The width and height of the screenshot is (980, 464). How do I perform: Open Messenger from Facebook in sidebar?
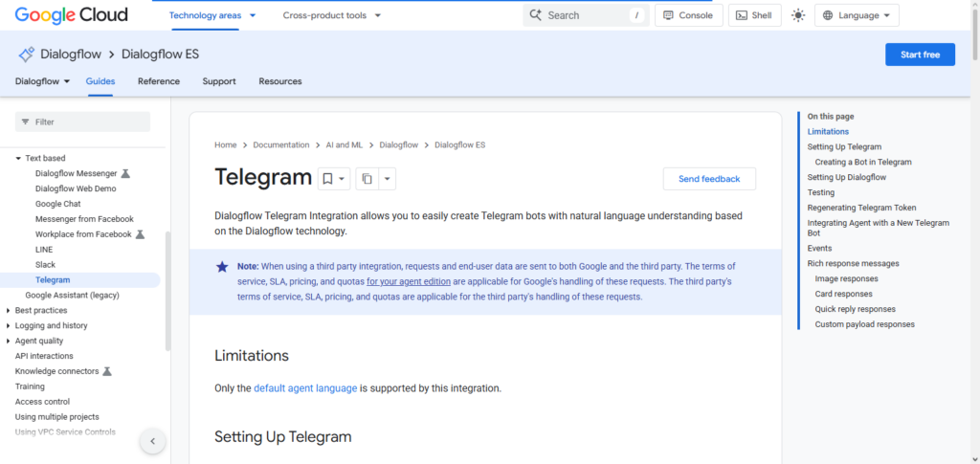click(x=84, y=219)
